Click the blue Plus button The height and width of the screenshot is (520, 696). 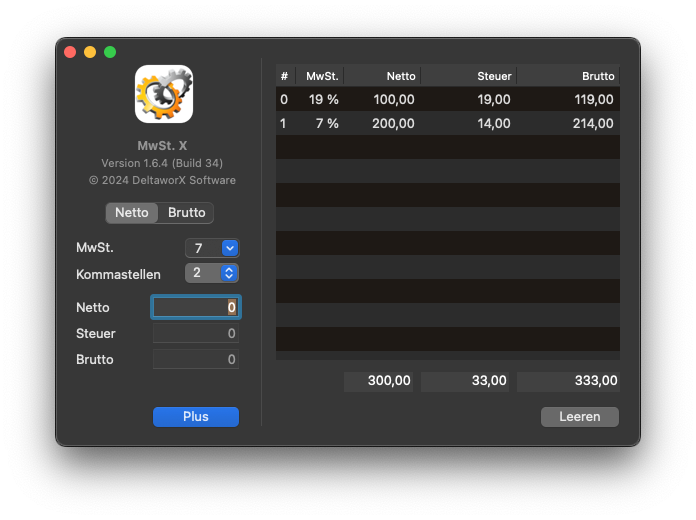[196, 417]
